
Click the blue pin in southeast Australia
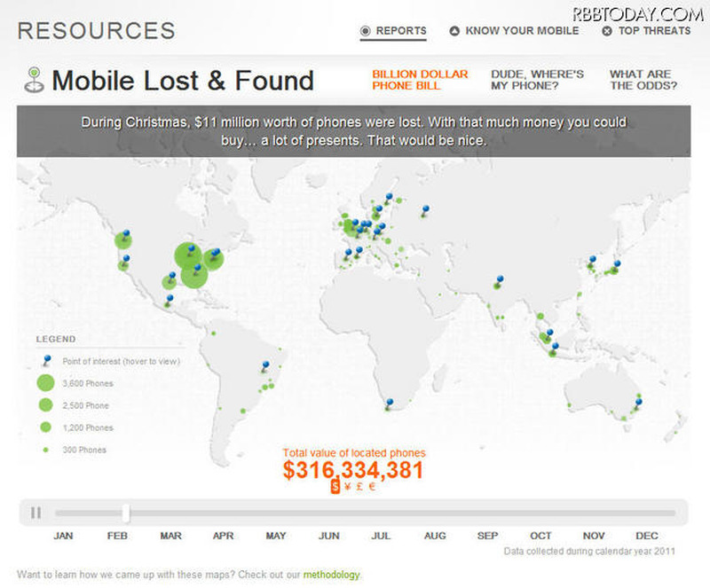click(638, 402)
